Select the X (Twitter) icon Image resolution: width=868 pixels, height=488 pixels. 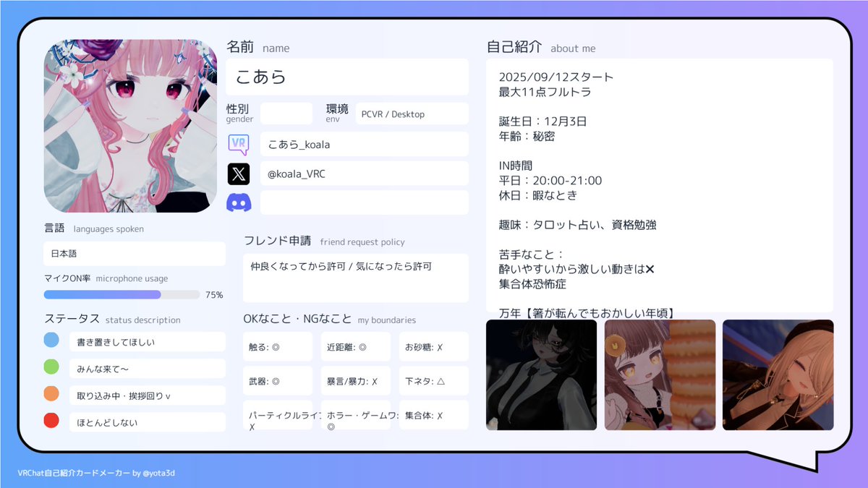pos(239,173)
